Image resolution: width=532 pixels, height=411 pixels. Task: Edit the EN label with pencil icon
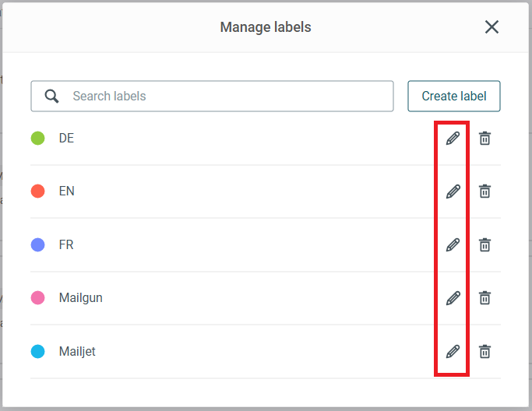click(453, 191)
